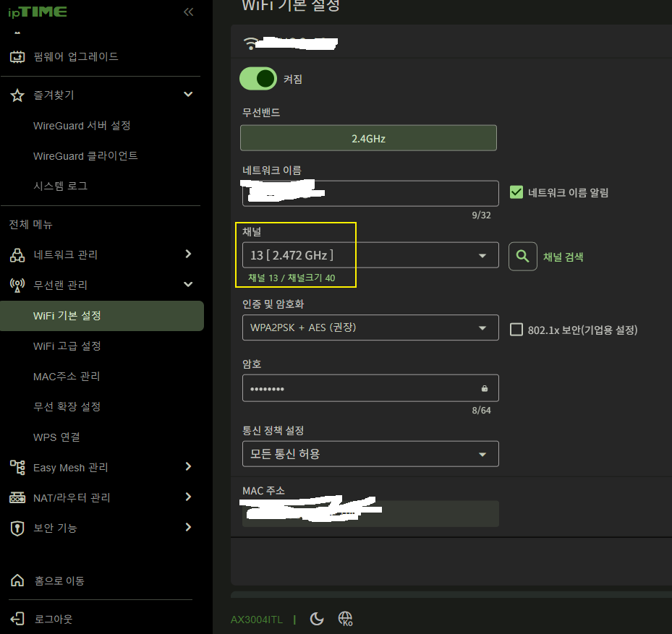Click the NAT/라우터 관리 router icon

pyautogui.click(x=17, y=498)
